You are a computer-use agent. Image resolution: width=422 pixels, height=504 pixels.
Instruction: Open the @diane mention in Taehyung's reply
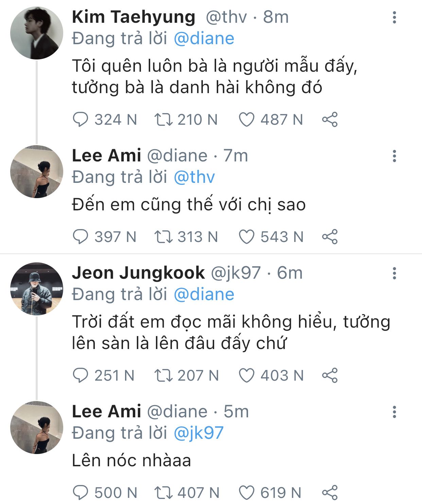click(204, 39)
